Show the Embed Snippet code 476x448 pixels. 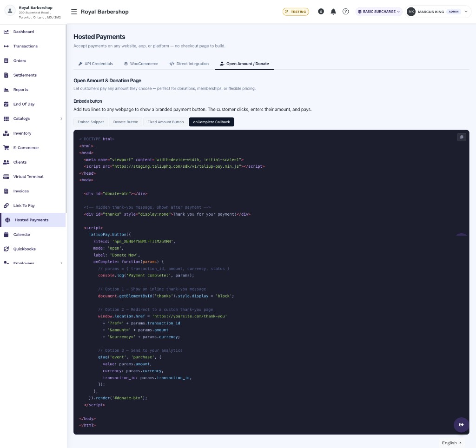91,122
